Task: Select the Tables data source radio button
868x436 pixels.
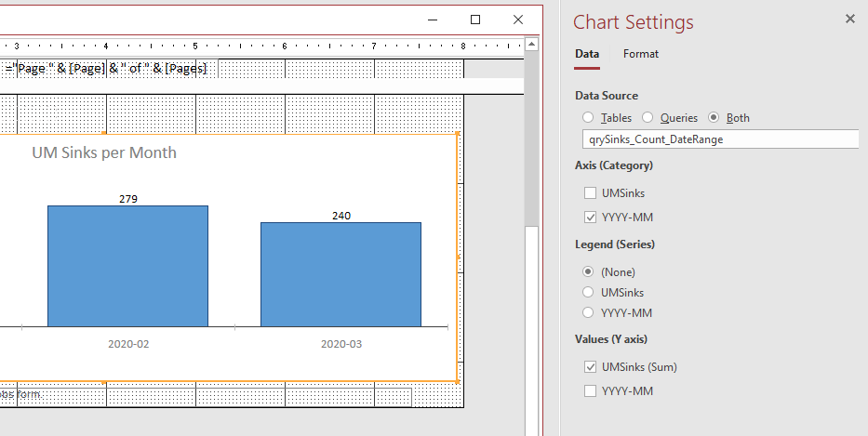Action: pyautogui.click(x=588, y=117)
